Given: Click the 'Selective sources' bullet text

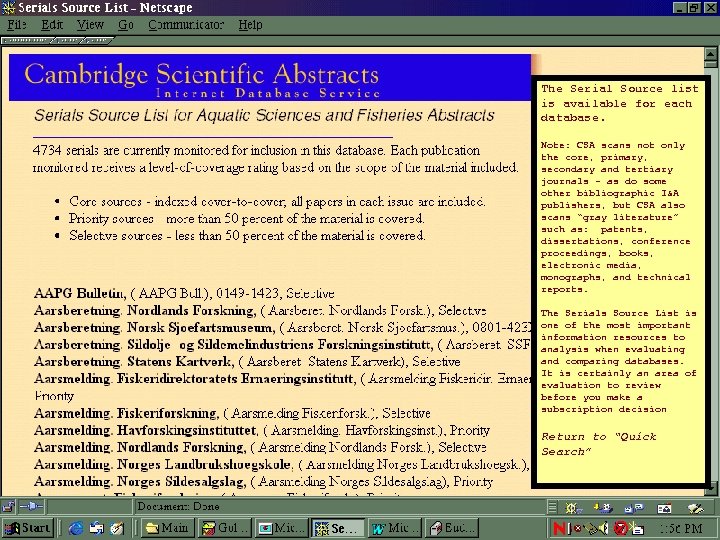Looking at the screenshot, I should click(x=247, y=236).
